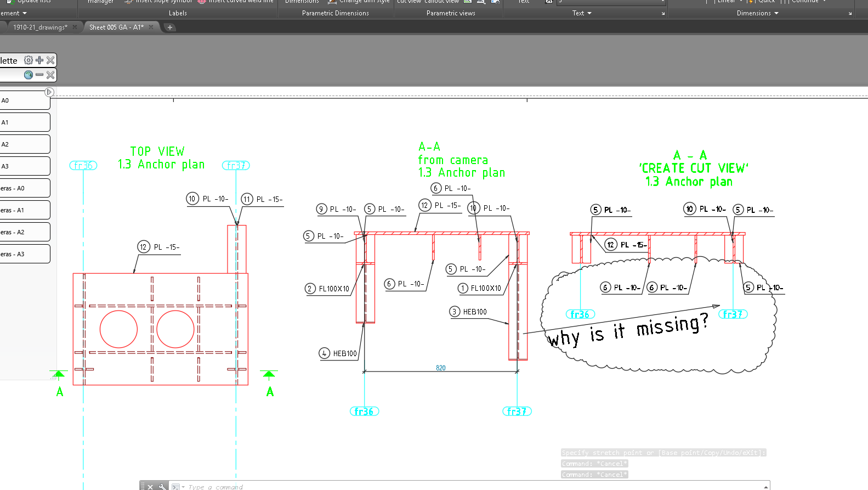Screen dimensions: 868x490
Task: Open palette settings gear icon
Action: [x=29, y=60]
